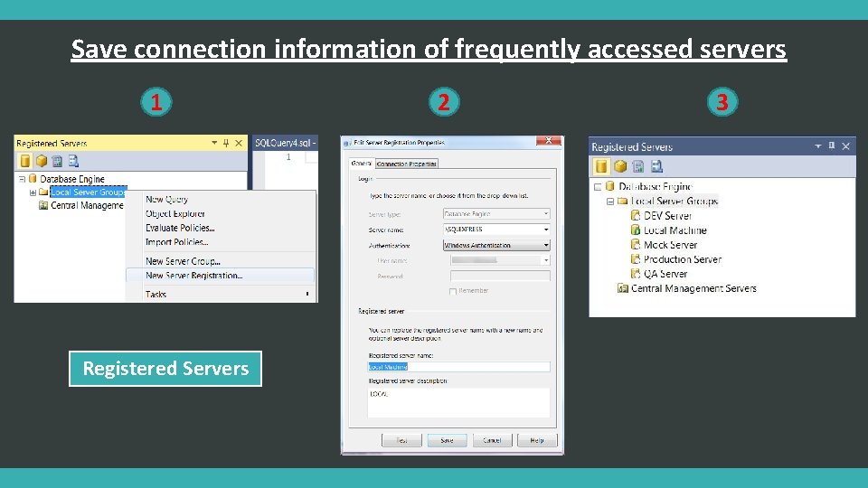
Task: Click Reporting Services icon in panel 3 toolbar
Action: point(637,166)
